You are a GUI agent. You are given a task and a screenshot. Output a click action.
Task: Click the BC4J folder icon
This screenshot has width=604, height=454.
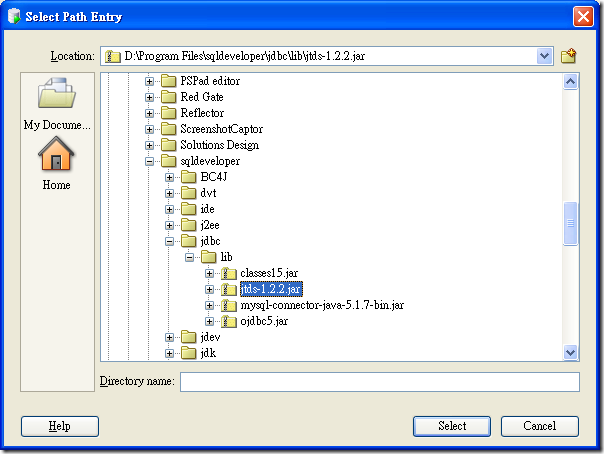coord(189,177)
